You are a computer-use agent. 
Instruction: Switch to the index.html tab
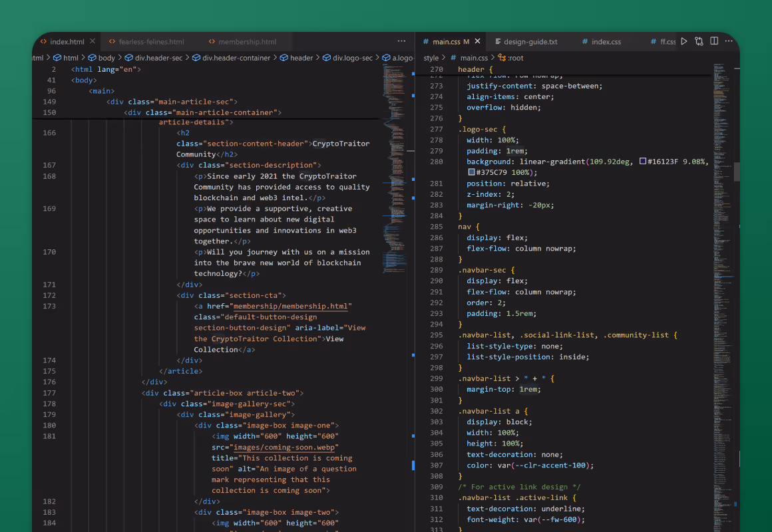click(x=67, y=42)
